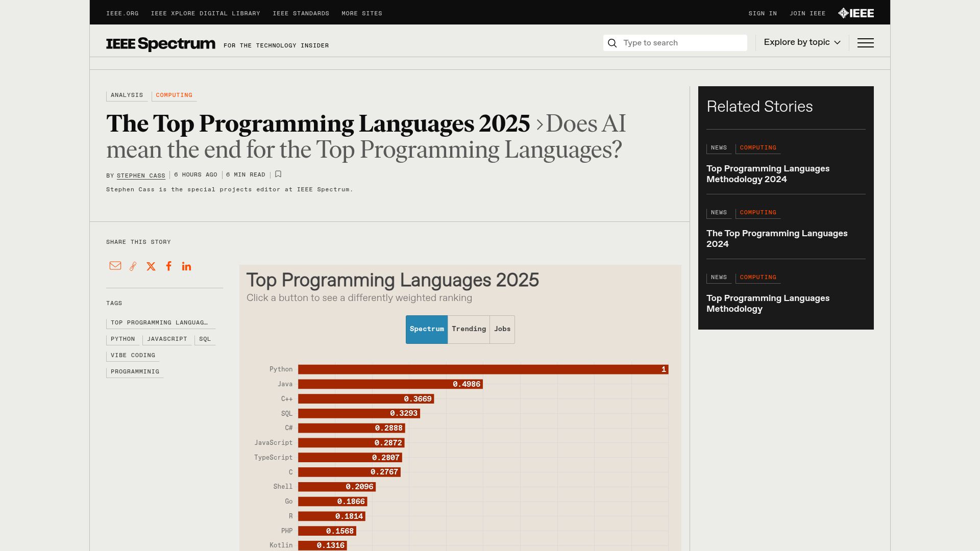The height and width of the screenshot is (551, 980).
Task: Click the SQL tag
Action: (x=205, y=339)
